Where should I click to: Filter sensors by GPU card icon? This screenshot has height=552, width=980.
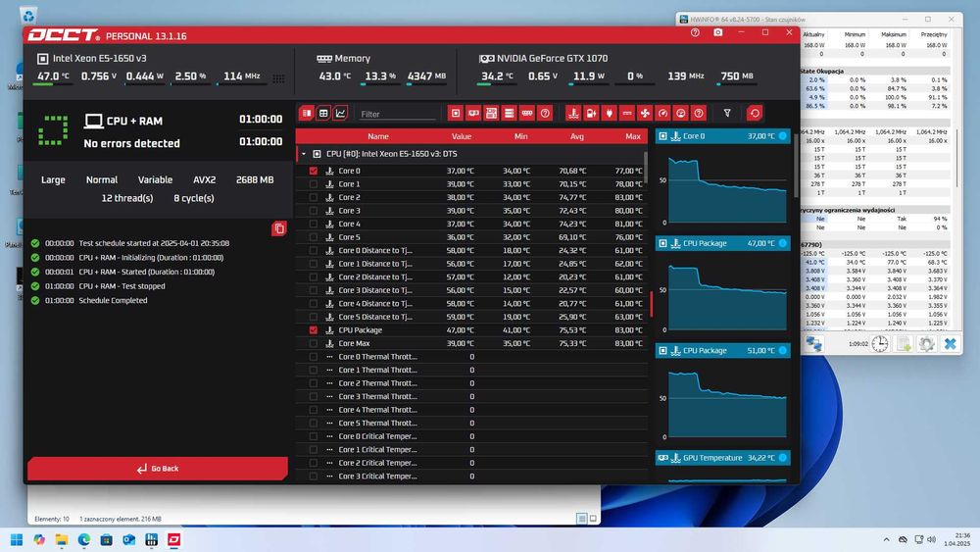point(473,113)
